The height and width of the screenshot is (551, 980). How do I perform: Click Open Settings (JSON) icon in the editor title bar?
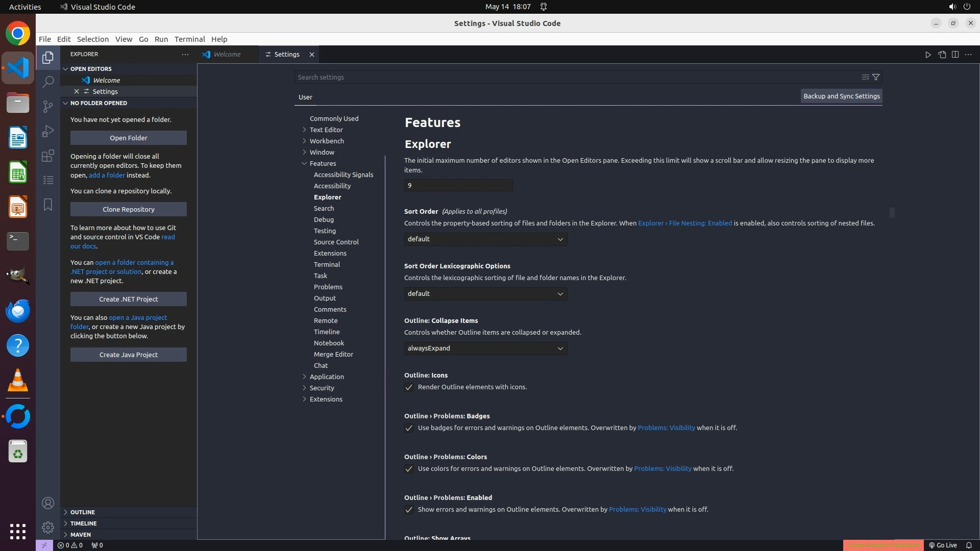(942, 55)
